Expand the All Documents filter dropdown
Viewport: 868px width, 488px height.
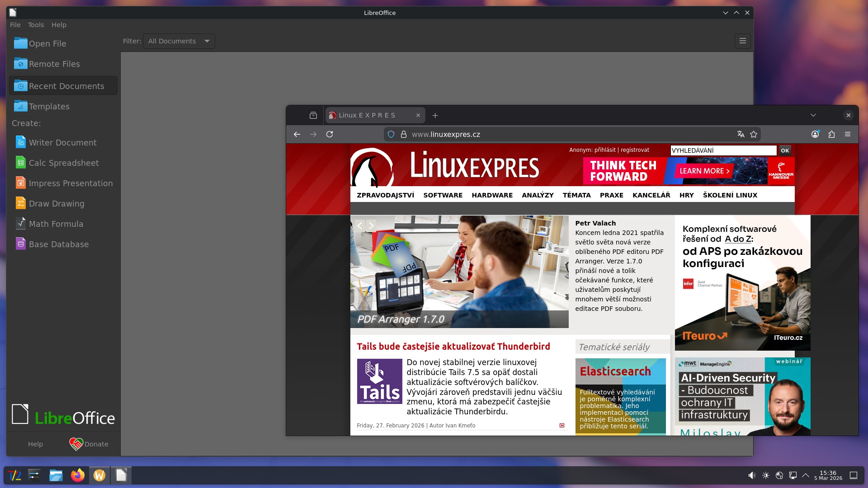pos(179,41)
